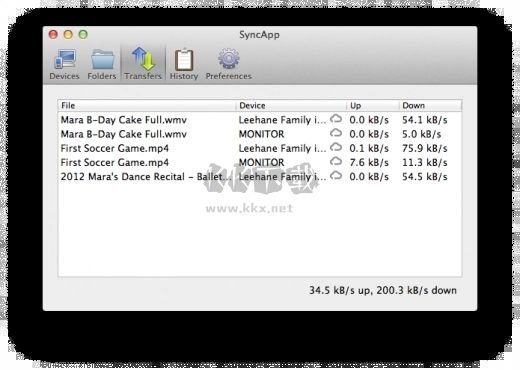Click cloud icon in the 5.0 kB/s row
Image resolution: width=520 pixels, height=370 pixels.
(336, 133)
